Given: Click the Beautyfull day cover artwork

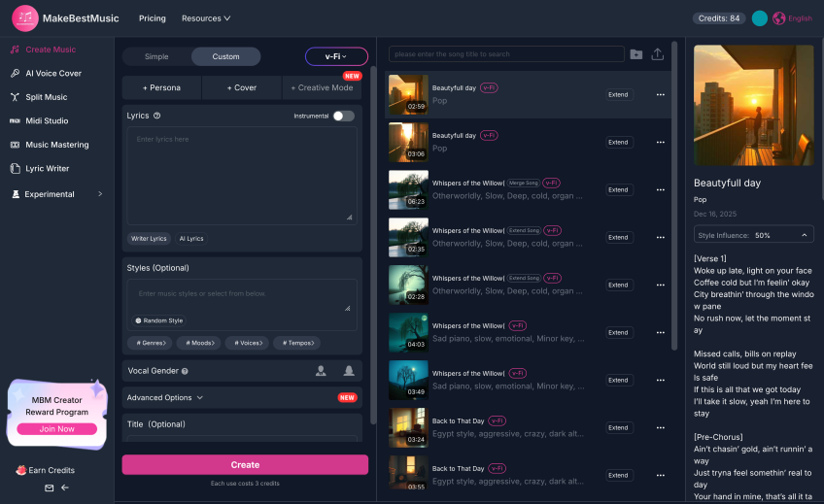Looking at the screenshot, I should coord(754,105).
